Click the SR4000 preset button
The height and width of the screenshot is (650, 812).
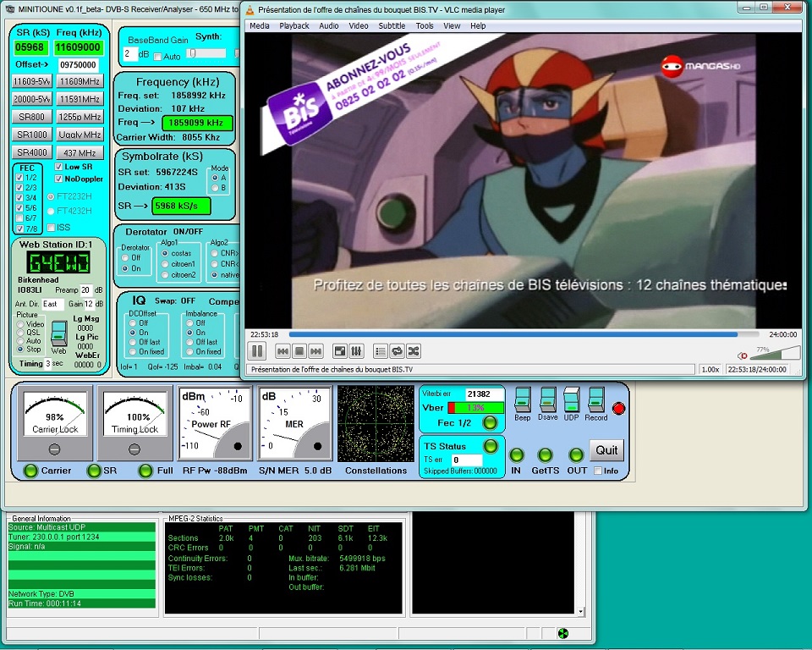click(x=31, y=152)
